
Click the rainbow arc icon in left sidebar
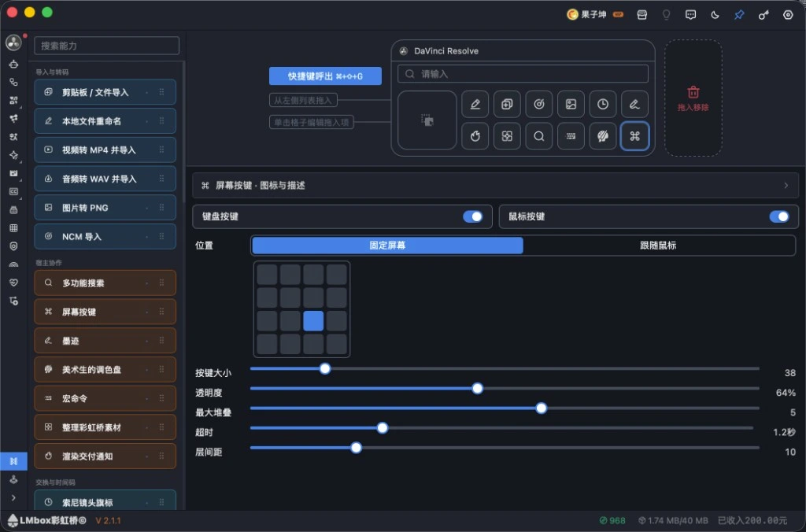13,264
